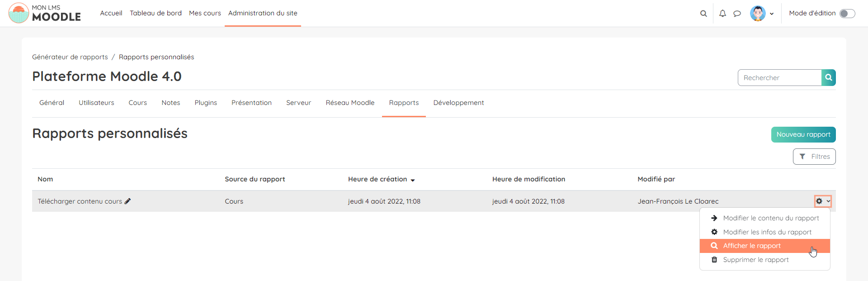Click the Nouveau rapport button
868x281 pixels.
[x=803, y=134]
